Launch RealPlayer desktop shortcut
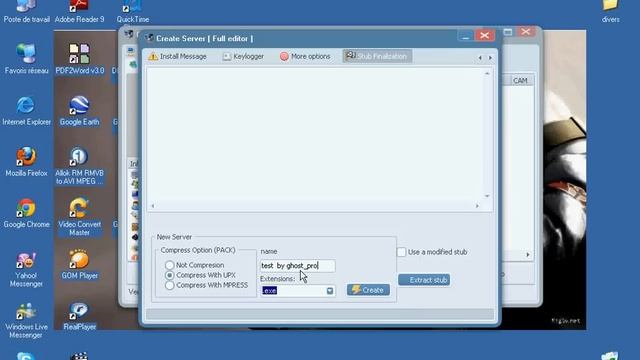The width and height of the screenshot is (640, 360). (x=79, y=316)
